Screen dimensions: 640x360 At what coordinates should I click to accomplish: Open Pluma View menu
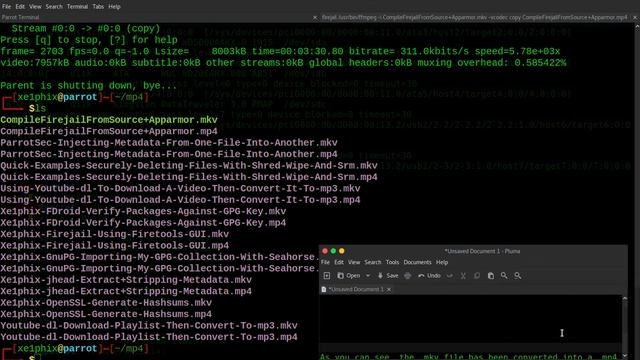(354, 262)
